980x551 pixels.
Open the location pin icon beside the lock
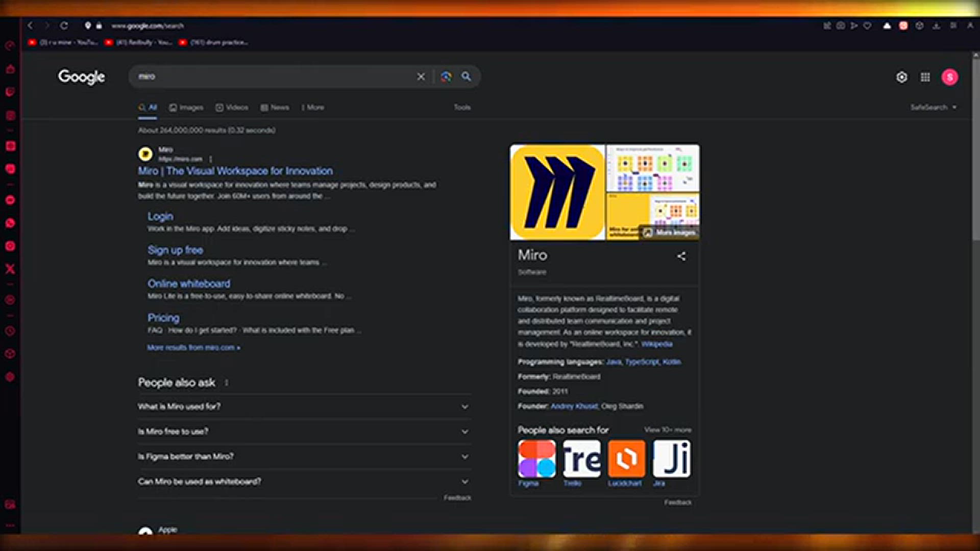[88, 26]
